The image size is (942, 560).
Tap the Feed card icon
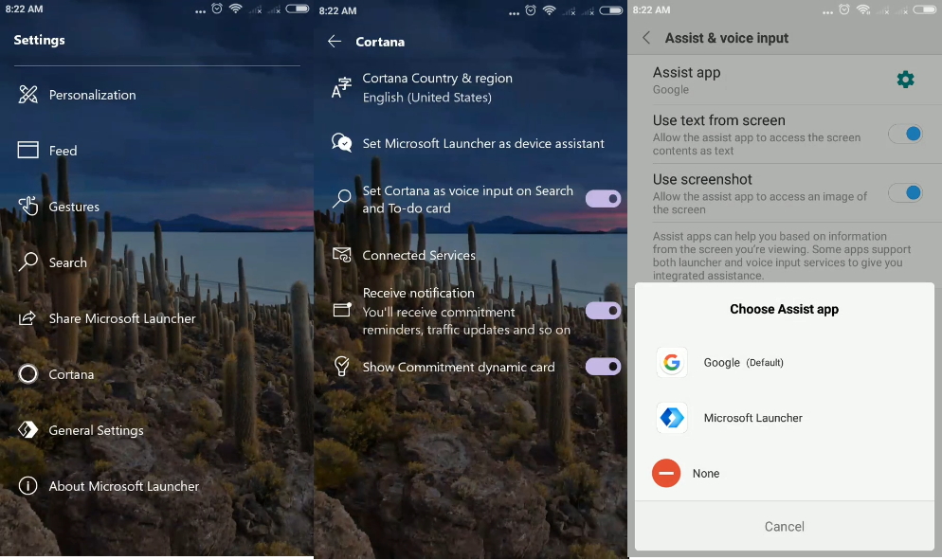(x=27, y=150)
